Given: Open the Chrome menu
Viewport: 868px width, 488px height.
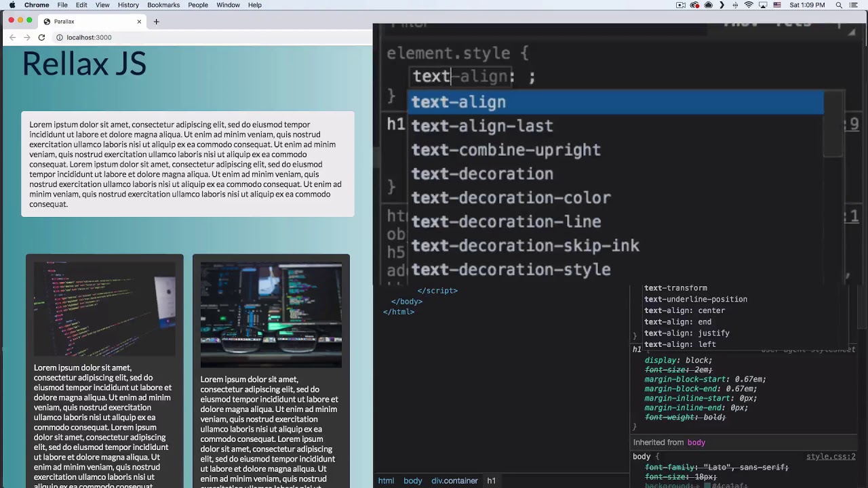Looking at the screenshot, I should pos(37,5).
